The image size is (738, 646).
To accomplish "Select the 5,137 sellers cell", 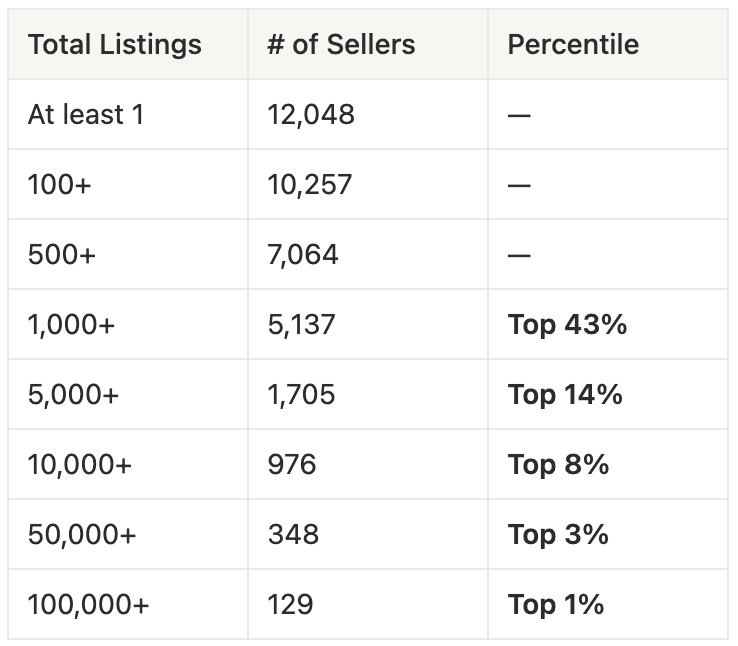I will pyautogui.click(x=301, y=325).
